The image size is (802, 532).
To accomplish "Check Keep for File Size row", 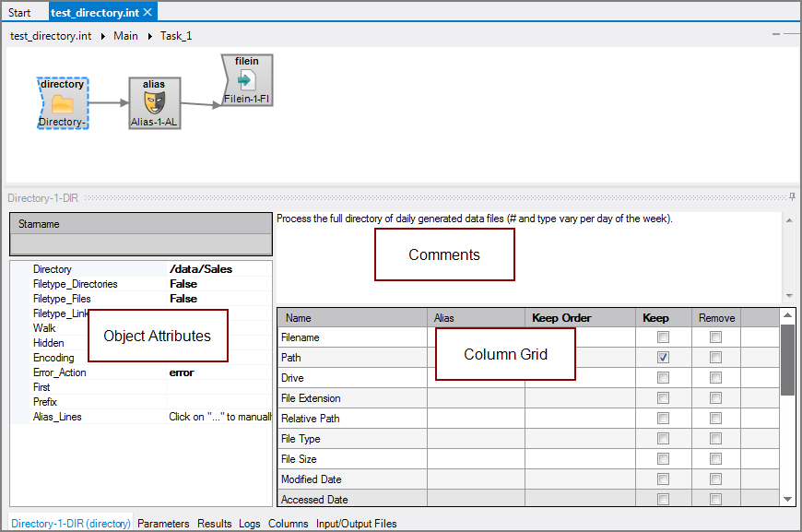I will [x=663, y=459].
